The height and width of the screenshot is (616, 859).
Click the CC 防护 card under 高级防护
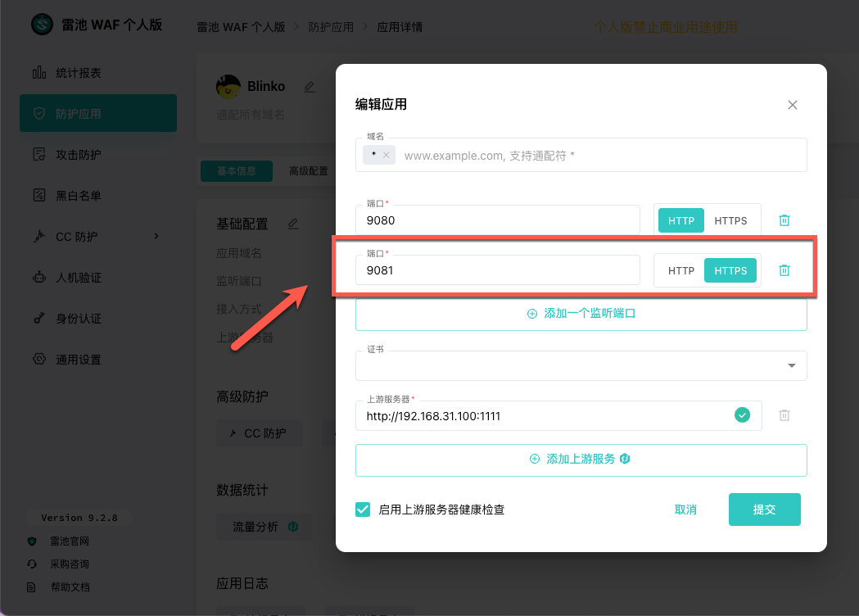(259, 433)
